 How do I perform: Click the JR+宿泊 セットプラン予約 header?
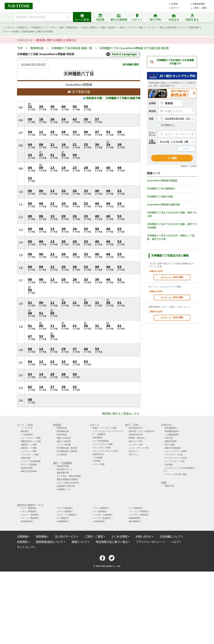point(172,76)
